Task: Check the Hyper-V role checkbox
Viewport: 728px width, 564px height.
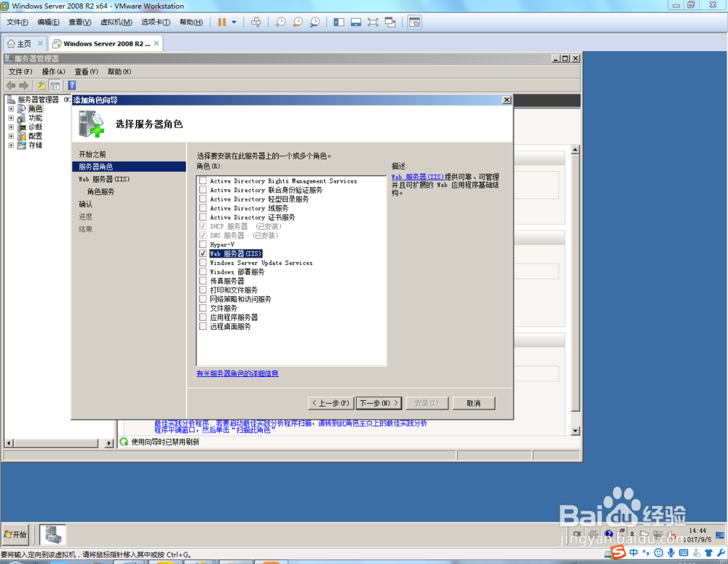Action: coord(203,245)
